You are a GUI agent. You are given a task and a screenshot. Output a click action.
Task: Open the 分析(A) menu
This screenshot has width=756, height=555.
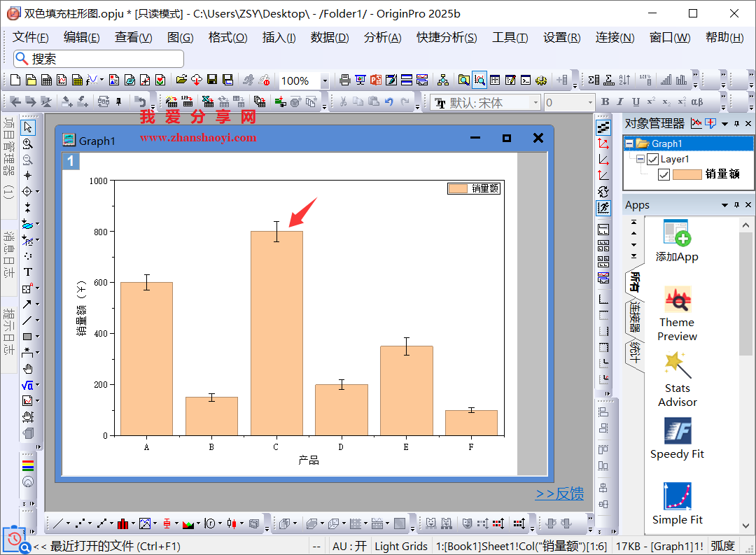pos(382,38)
